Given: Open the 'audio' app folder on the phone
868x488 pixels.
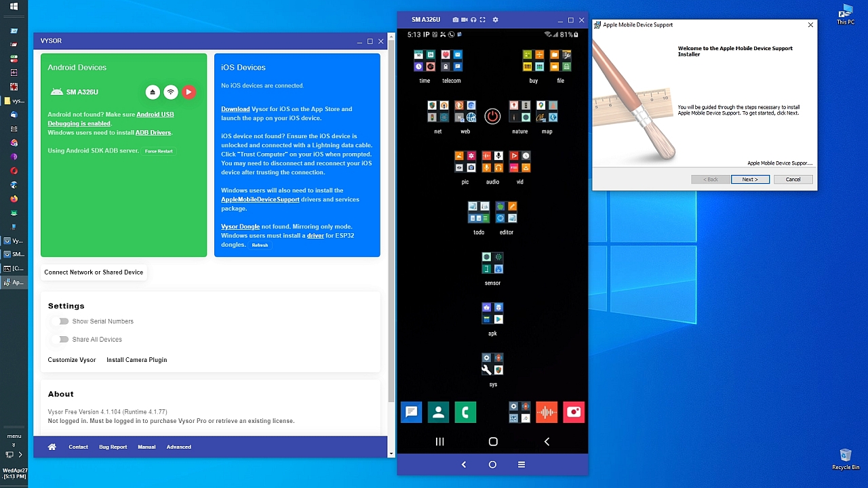Looking at the screenshot, I should coord(492,167).
